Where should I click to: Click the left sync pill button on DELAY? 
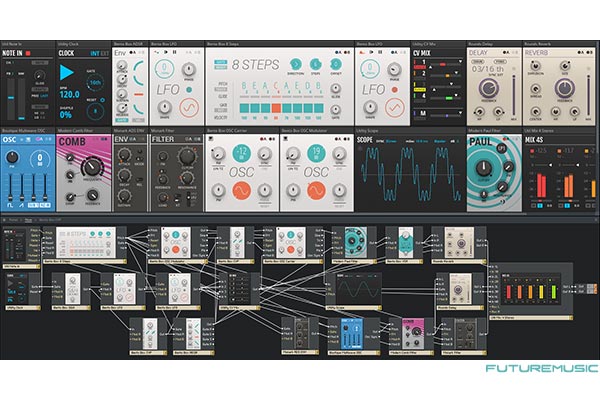[x=477, y=61]
